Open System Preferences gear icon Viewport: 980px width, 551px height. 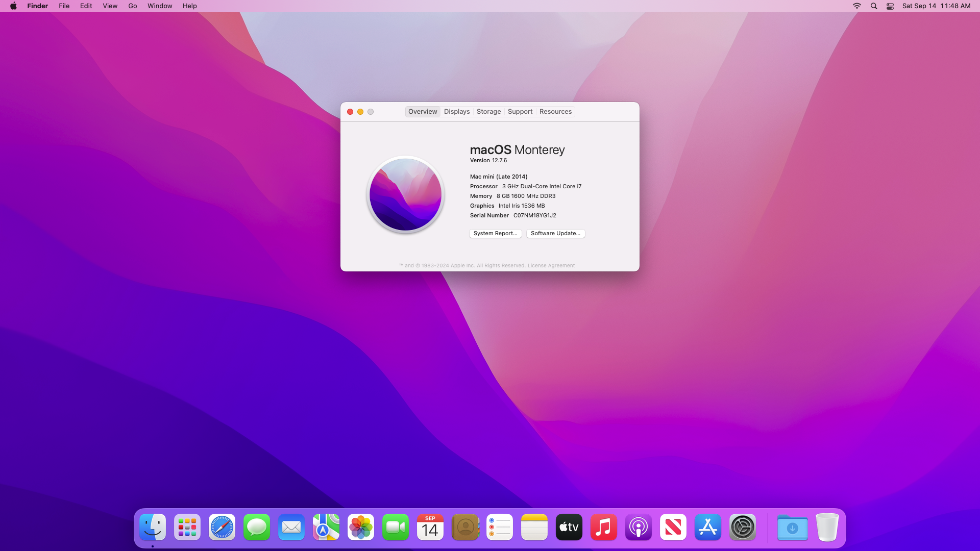(743, 527)
